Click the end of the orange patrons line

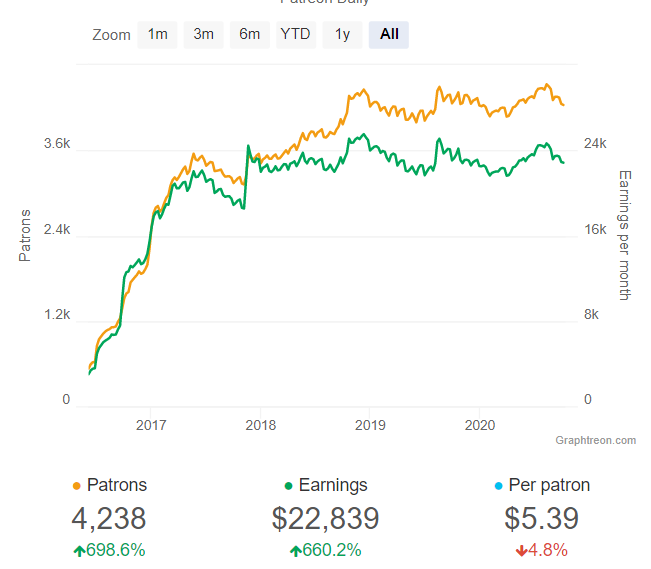[x=563, y=105]
